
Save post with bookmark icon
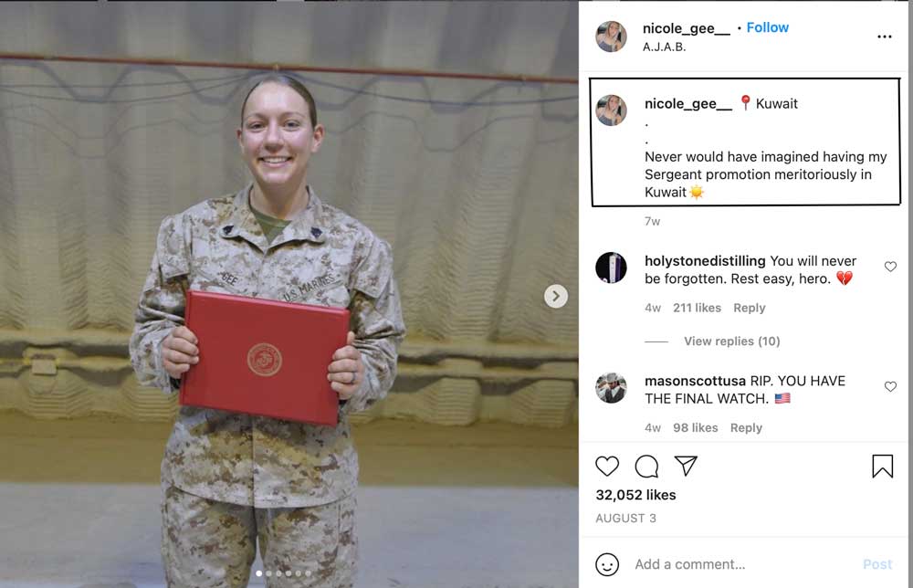(882, 467)
